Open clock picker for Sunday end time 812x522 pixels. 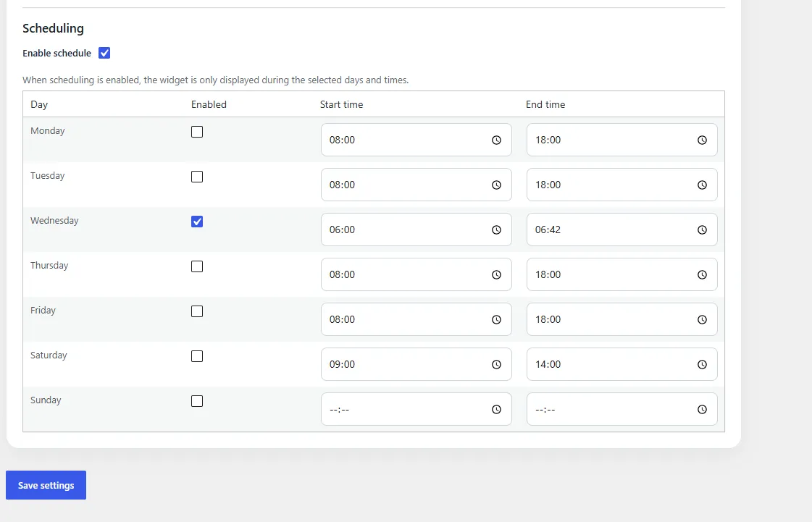(702, 409)
